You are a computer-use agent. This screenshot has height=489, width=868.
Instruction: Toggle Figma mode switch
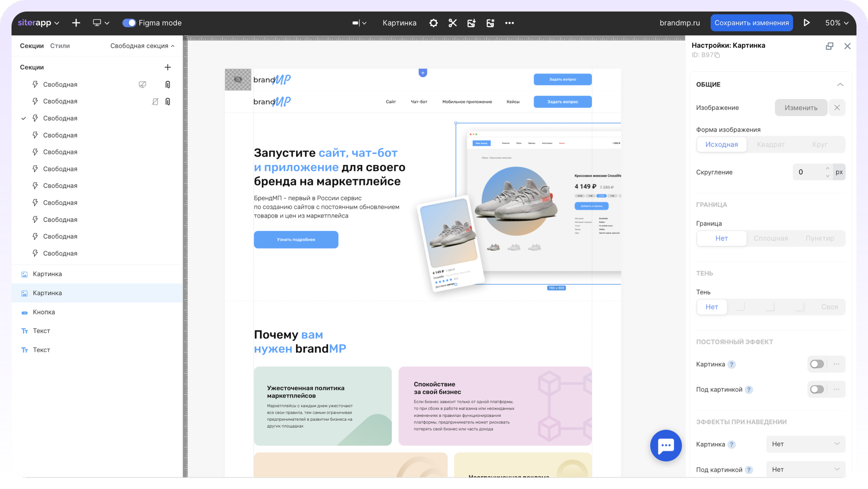129,23
